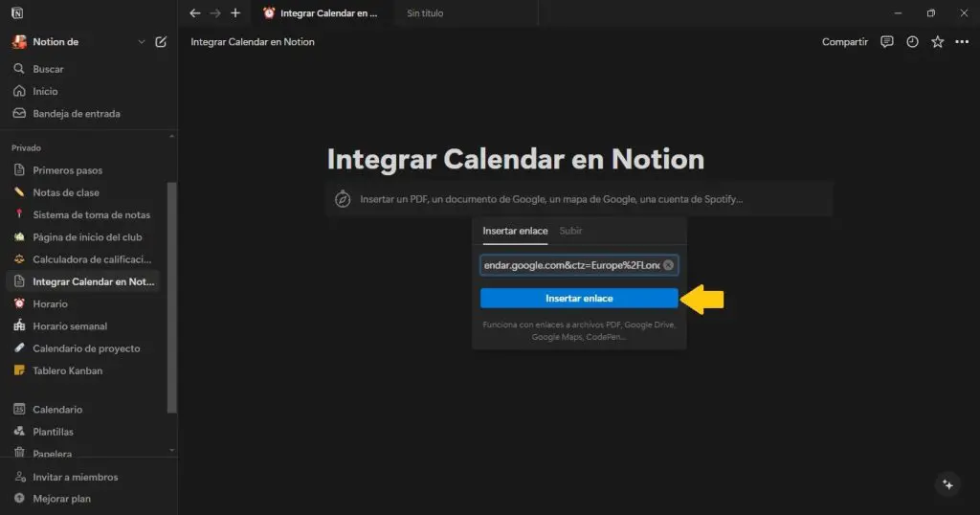The height and width of the screenshot is (515, 980).
Task: Select the Integrar Calendar window tab
Action: [322, 13]
